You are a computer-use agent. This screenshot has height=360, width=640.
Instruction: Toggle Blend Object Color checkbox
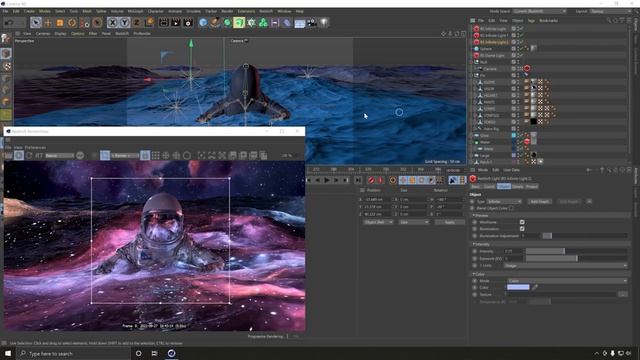511,208
